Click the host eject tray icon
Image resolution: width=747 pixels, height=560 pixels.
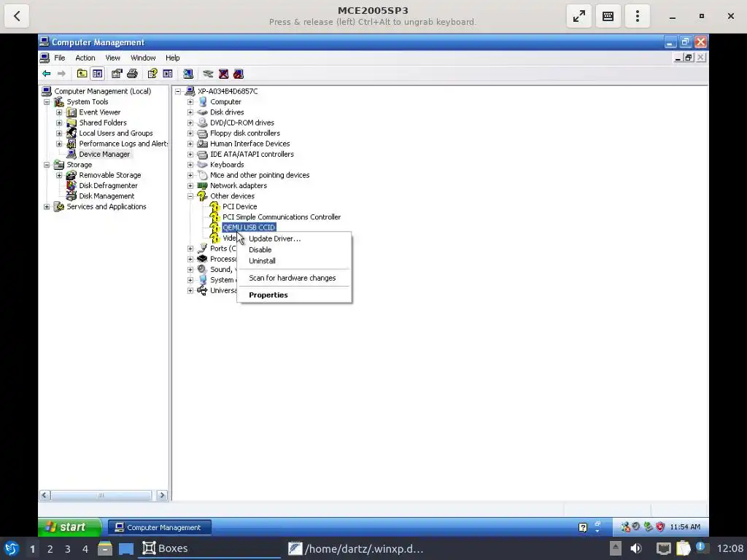click(x=616, y=548)
